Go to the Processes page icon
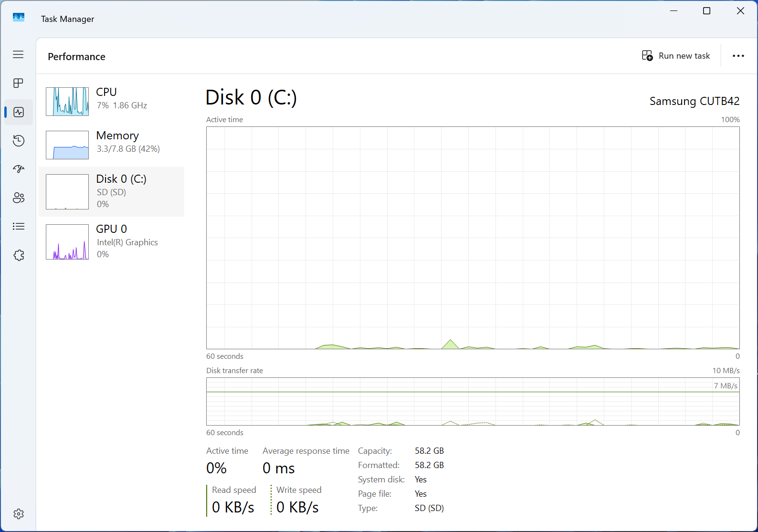758x532 pixels. [18, 83]
